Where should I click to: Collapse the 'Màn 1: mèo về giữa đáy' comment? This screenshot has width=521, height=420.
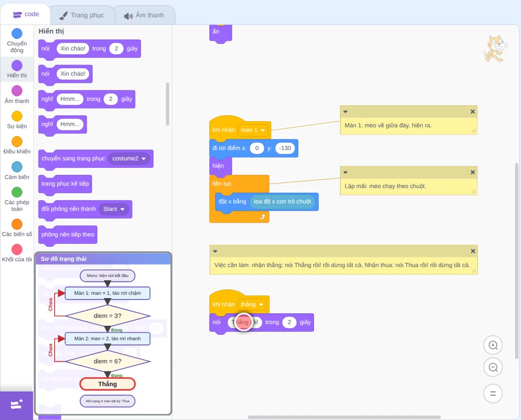coord(345,112)
